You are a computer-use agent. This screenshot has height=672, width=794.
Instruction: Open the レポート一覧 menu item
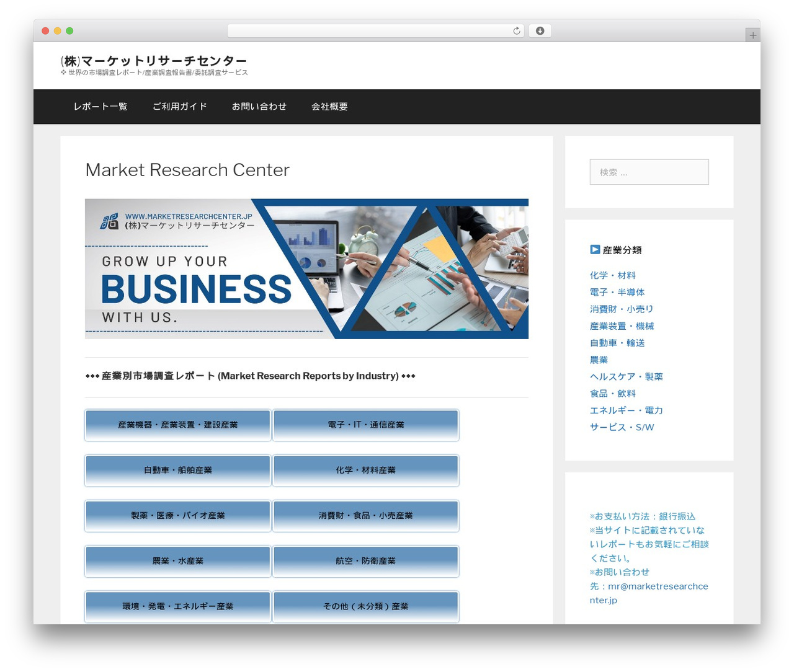tap(100, 107)
